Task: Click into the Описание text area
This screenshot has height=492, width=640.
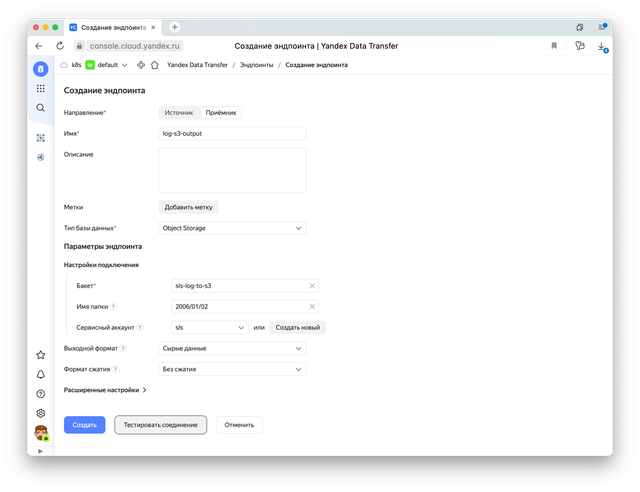Action: (232, 169)
